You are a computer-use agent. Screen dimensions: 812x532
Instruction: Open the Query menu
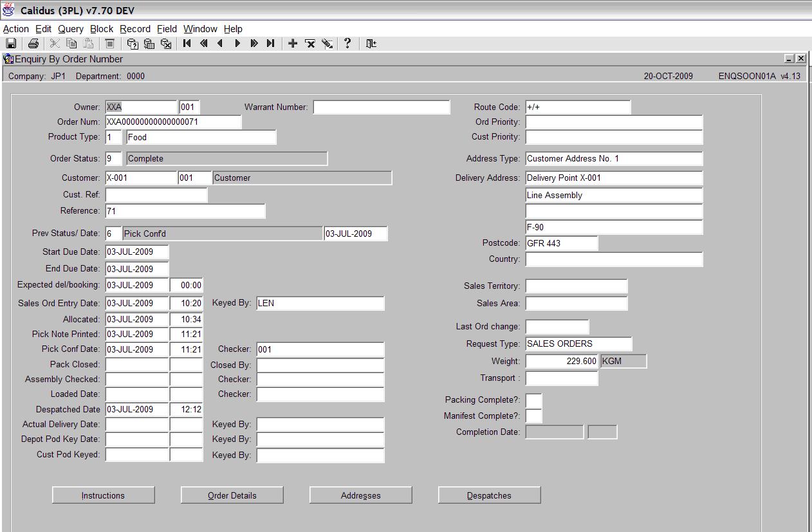71,29
